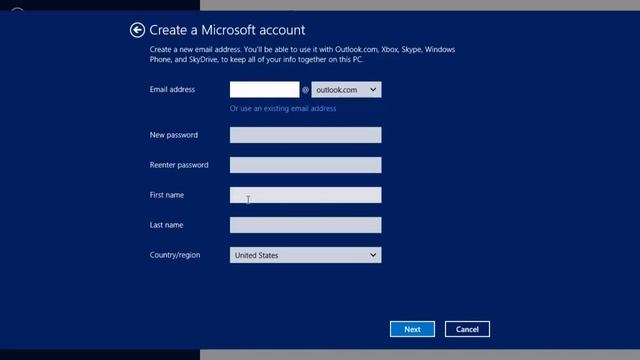Click into the First name field
640x360 pixels.
click(305, 195)
